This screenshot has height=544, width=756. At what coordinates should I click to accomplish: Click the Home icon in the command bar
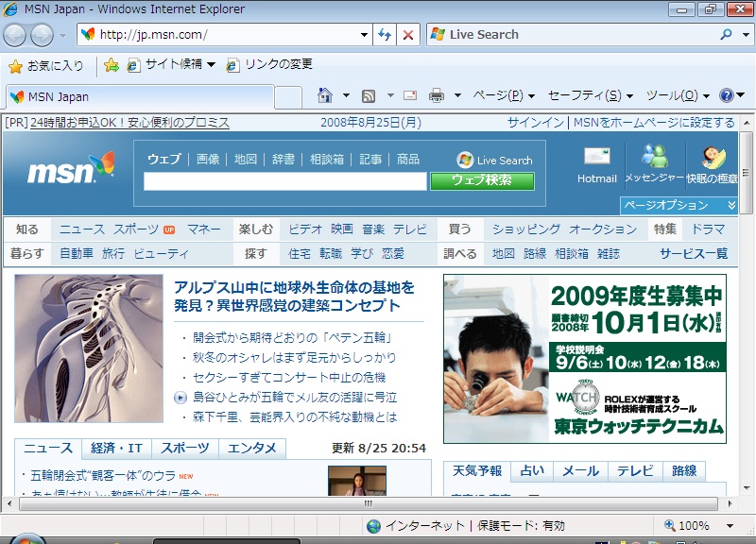tap(325, 95)
